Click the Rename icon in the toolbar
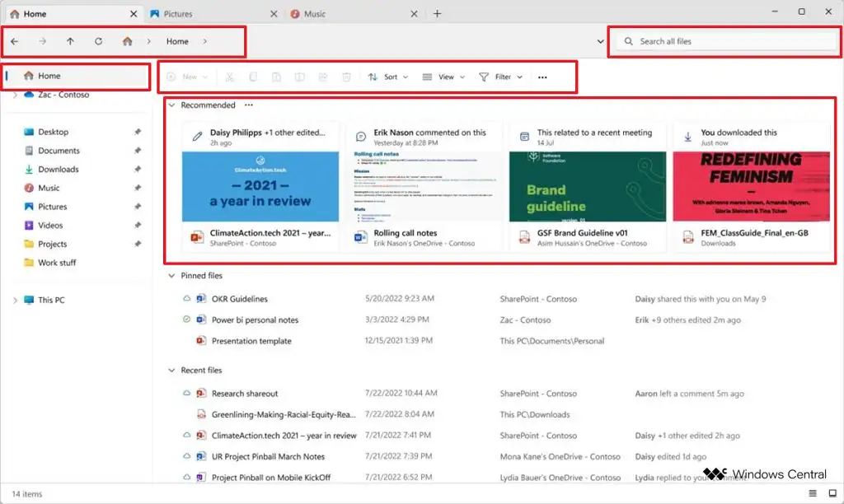The image size is (844, 504). (x=300, y=77)
